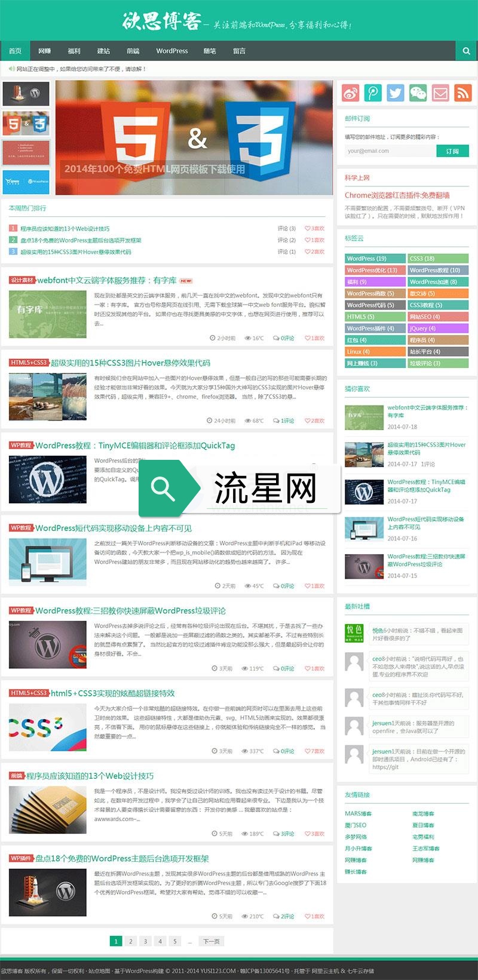Open the main HTML5 & CSS3 banner slide
This screenshot has height=980, width=478.
tap(194, 138)
